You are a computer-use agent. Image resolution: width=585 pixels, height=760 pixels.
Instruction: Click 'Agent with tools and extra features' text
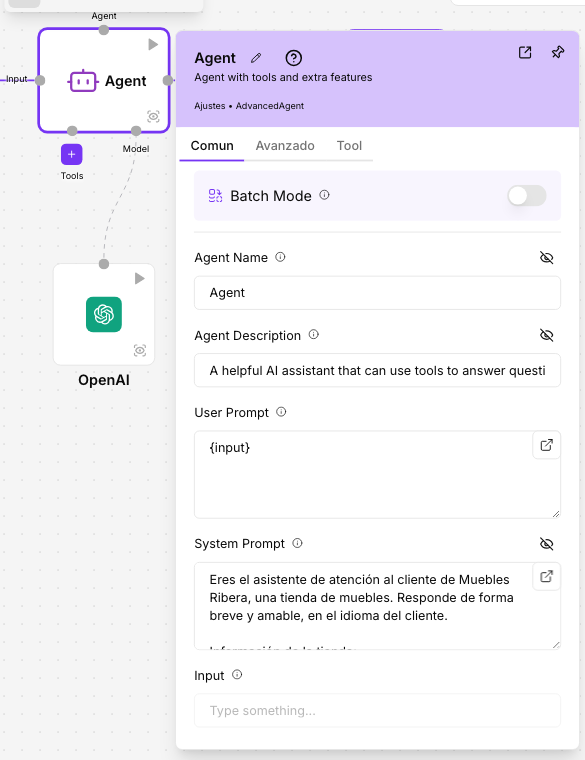point(283,78)
